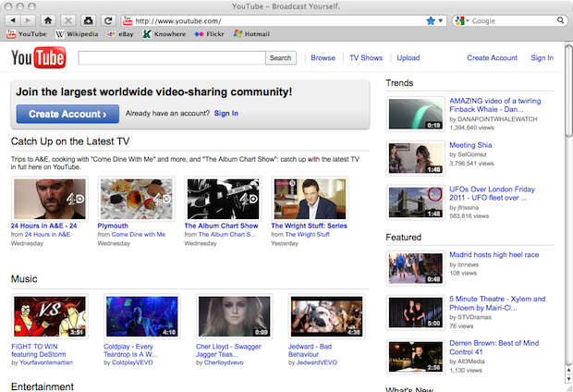Click the JedwardVEVO channel link
The image size is (573, 392).
(316, 362)
